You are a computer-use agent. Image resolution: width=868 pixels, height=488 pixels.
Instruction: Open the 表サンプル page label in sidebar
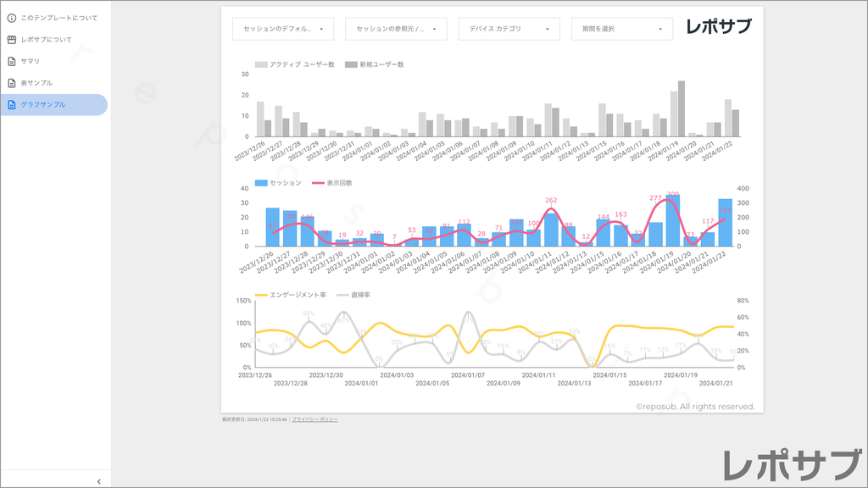click(x=36, y=83)
